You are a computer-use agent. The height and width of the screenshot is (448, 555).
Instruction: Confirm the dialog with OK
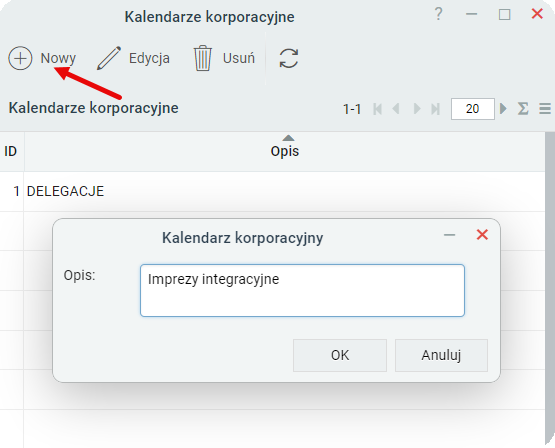340,355
